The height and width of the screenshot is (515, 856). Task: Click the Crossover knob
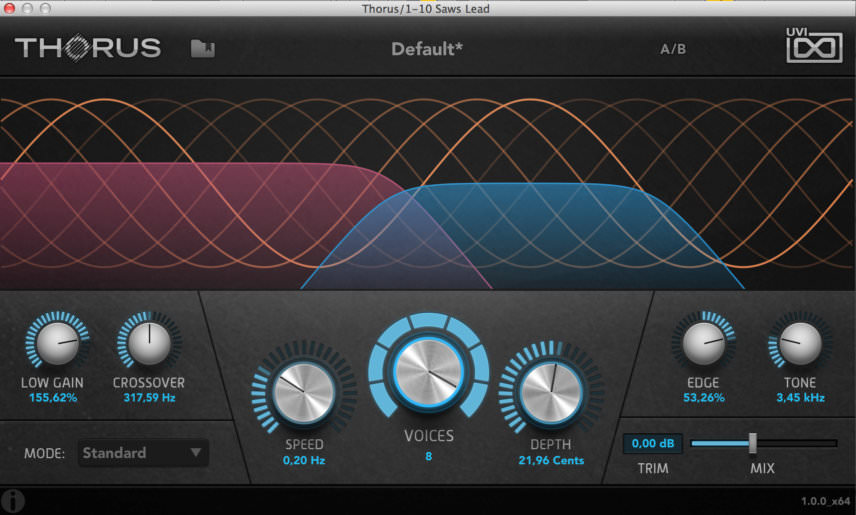(149, 343)
